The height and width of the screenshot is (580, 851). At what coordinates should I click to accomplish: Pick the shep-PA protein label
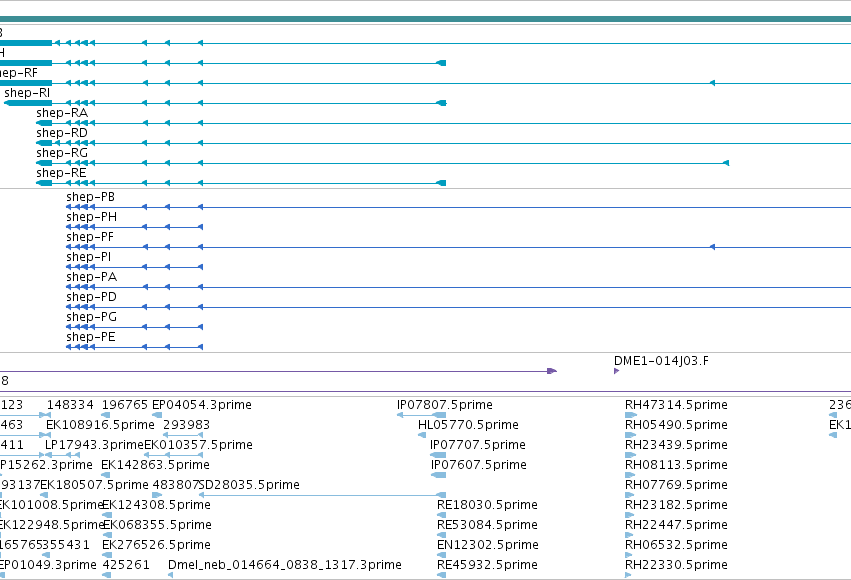(x=91, y=277)
